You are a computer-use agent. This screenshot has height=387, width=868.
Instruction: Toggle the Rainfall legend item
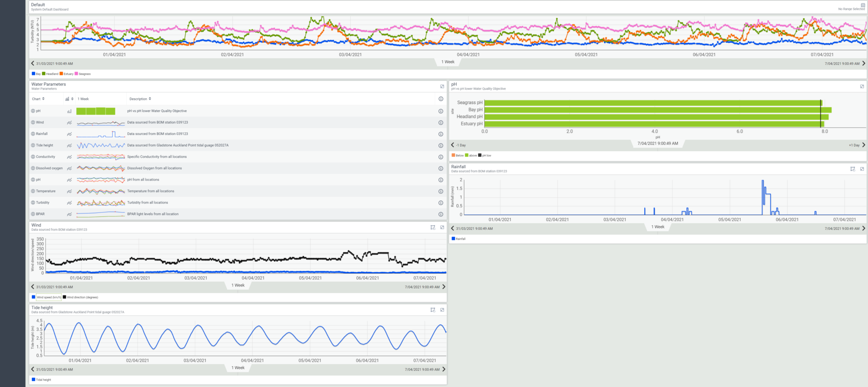[x=459, y=239]
